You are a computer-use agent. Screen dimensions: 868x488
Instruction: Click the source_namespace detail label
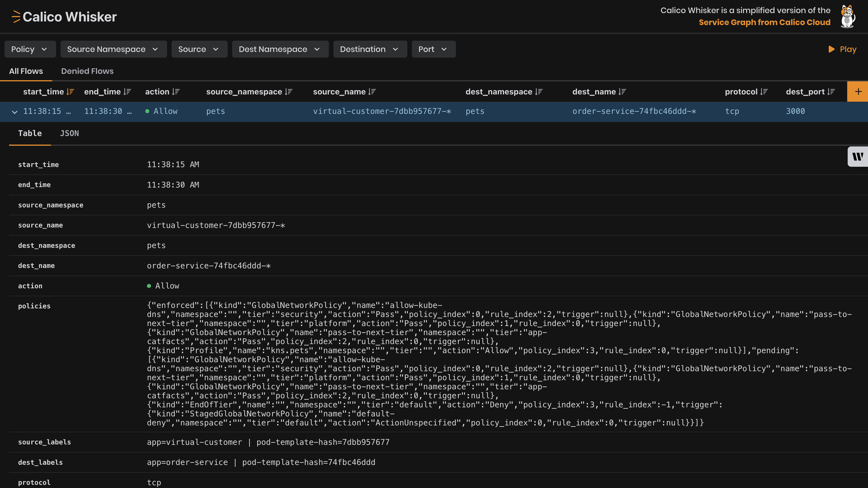[x=51, y=205]
